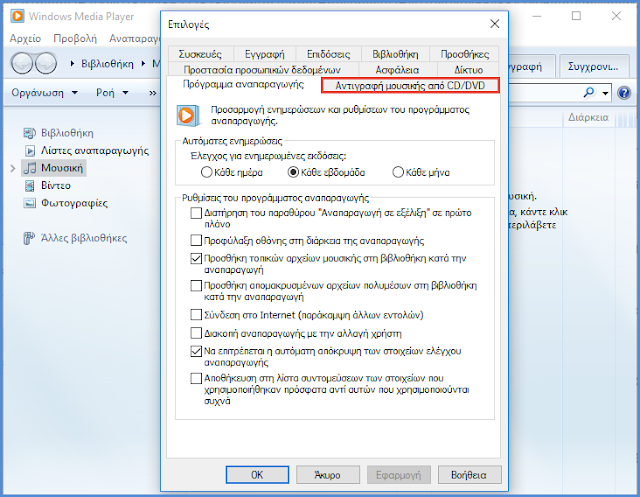The width and height of the screenshot is (640, 497).
Task: Open Αντιγραφή μουσικής από CD/DVD tab
Action: pyautogui.click(x=410, y=86)
